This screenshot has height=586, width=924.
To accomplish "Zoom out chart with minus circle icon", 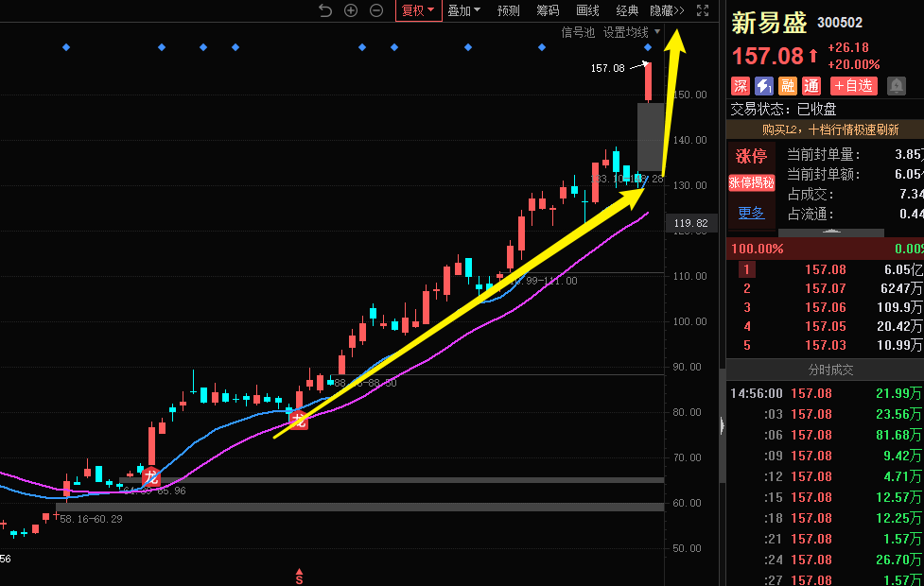I will (x=376, y=10).
